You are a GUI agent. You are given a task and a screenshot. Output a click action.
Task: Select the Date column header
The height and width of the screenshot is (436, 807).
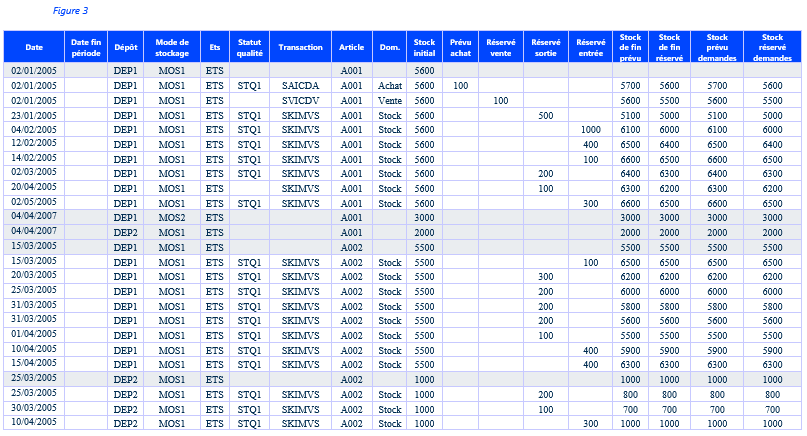pos(34,47)
